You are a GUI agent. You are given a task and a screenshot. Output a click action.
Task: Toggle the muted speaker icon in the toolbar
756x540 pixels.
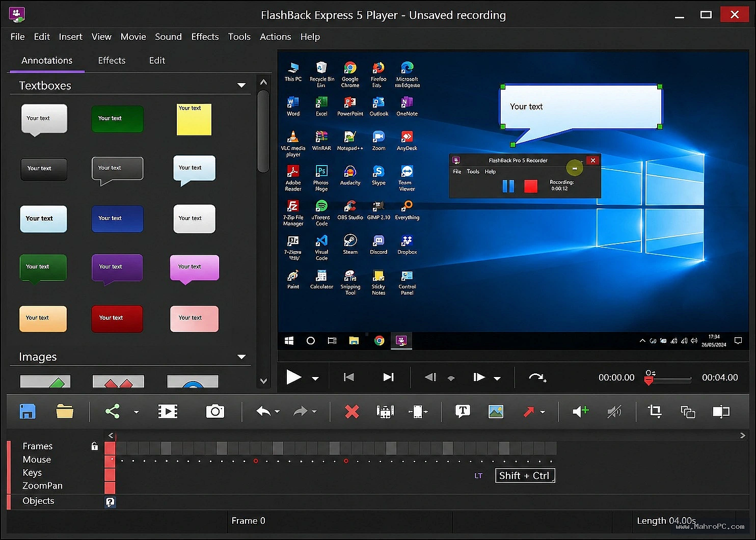coord(614,412)
